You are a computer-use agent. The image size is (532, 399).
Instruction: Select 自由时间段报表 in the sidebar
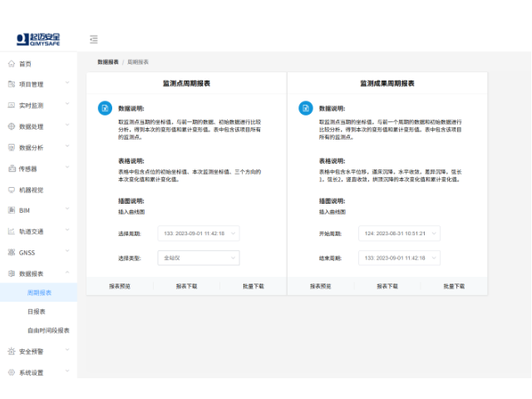click(x=48, y=331)
